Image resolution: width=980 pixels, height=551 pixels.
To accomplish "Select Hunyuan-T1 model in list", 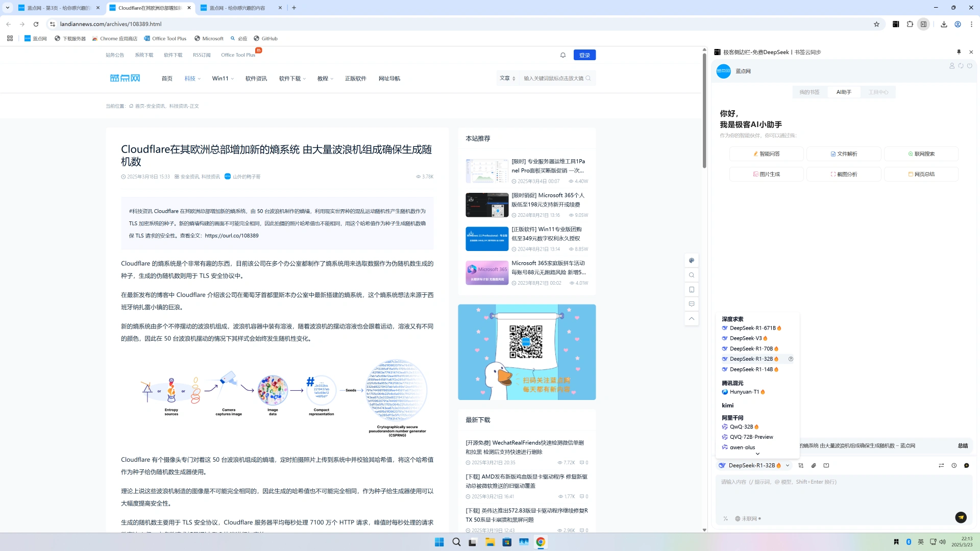I will 744,392.
